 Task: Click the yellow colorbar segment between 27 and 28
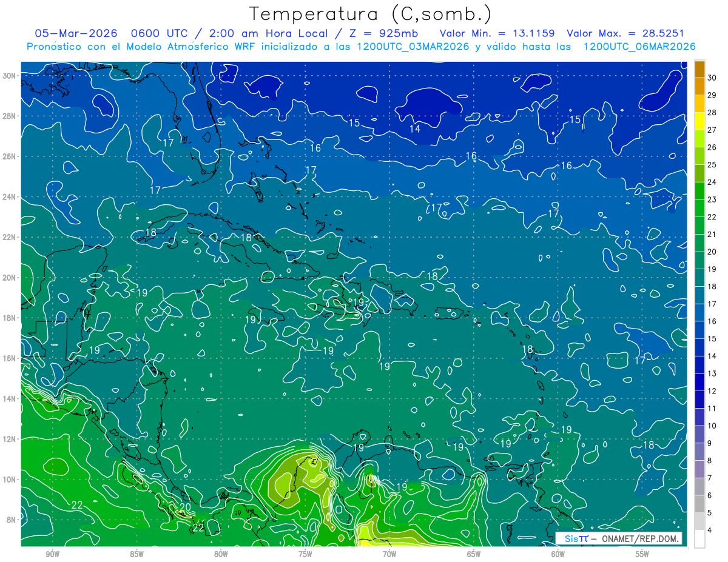tap(699, 121)
